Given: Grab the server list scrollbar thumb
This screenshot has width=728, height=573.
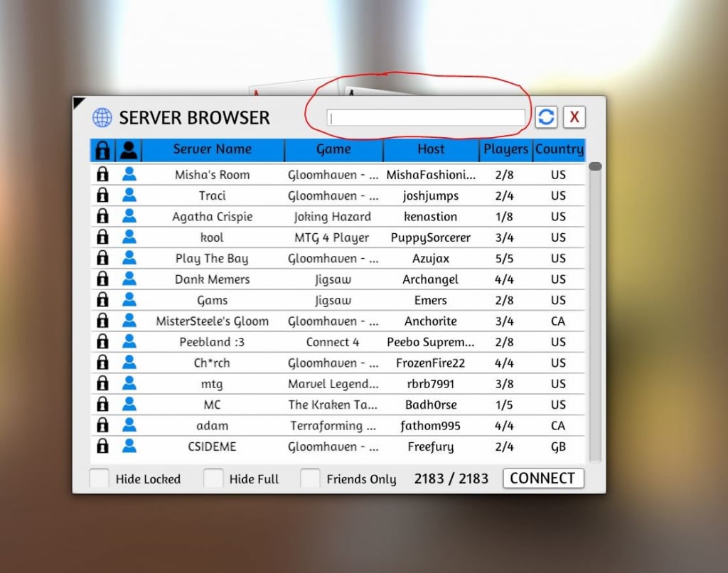Looking at the screenshot, I should pyautogui.click(x=595, y=166).
